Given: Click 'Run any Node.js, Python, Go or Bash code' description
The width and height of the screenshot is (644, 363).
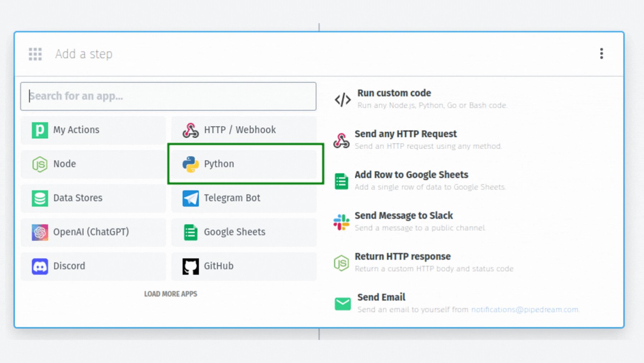Looking at the screenshot, I should (x=432, y=105).
